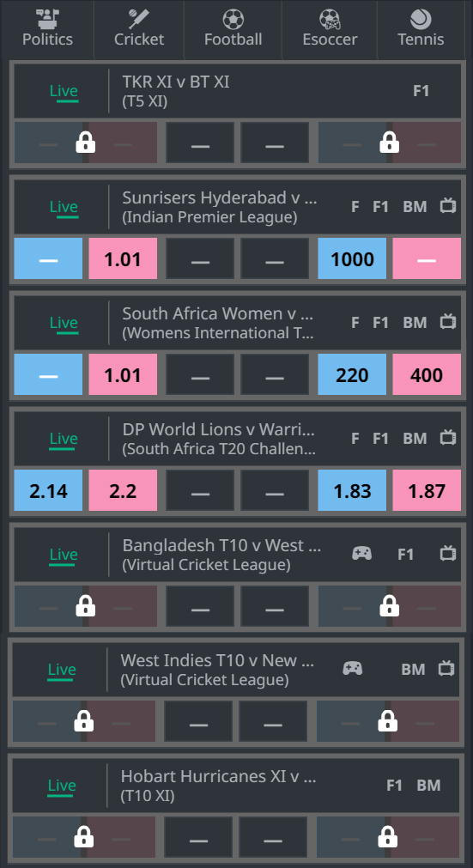Open TV icon on West Indies T10 match
473x868 pixels.
click(446, 669)
